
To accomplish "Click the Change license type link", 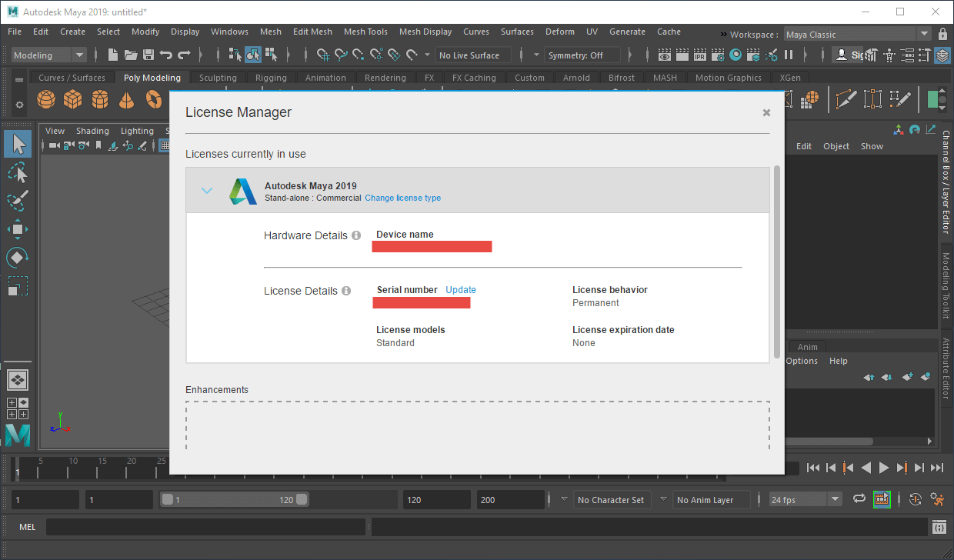I will pyautogui.click(x=402, y=198).
